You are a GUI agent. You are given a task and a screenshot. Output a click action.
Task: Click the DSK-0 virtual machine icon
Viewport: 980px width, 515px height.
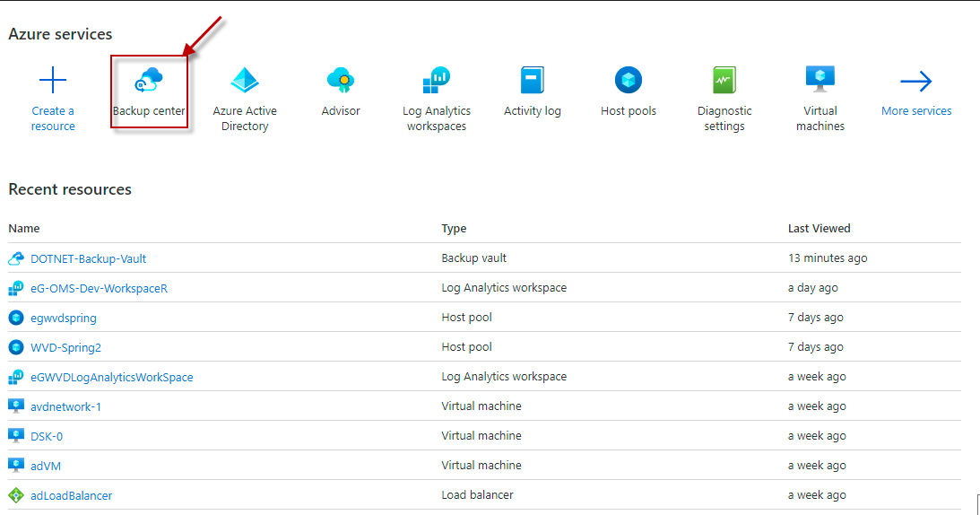(16, 435)
